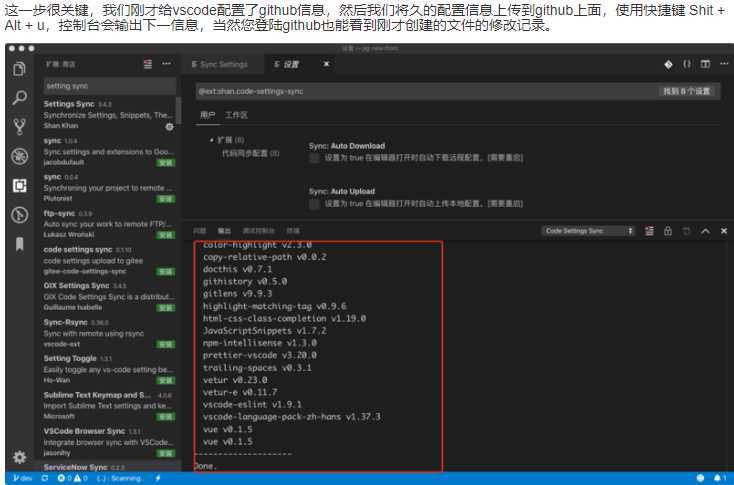Close the output panel
This screenshot has width=734, height=485.
(724, 231)
